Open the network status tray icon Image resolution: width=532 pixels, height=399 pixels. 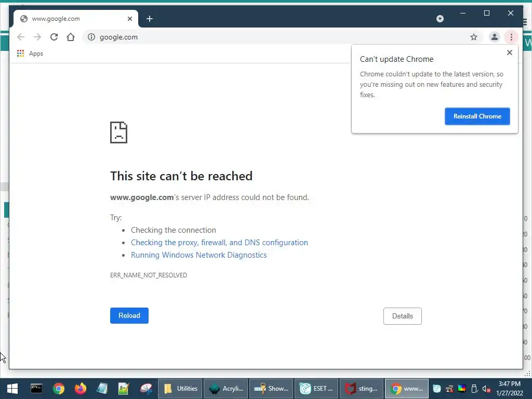449,389
